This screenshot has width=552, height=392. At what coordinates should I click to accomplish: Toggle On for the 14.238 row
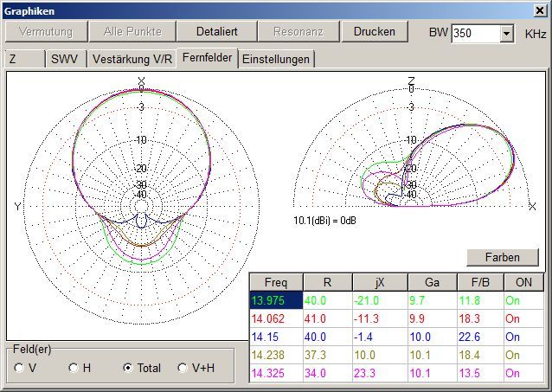[x=523, y=355]
